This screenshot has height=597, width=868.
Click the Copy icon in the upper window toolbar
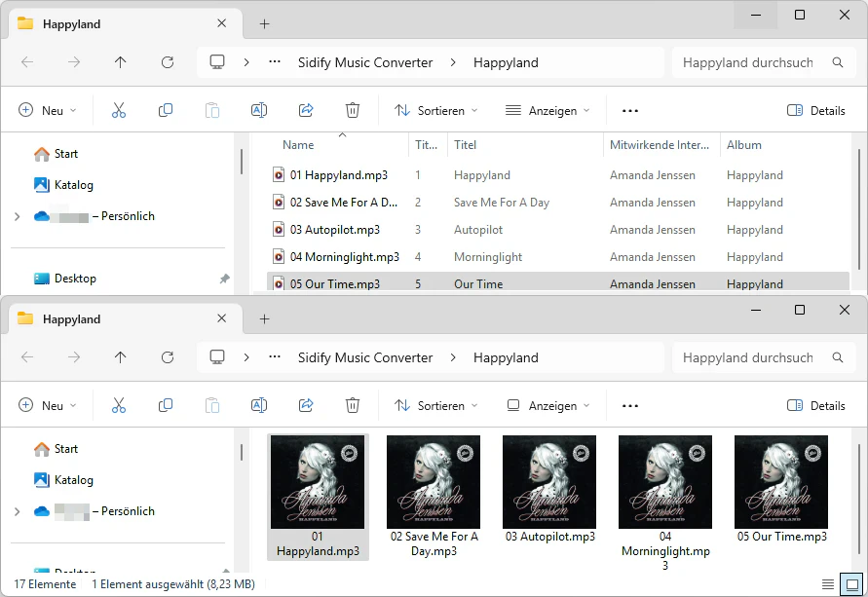click(166, 110)
